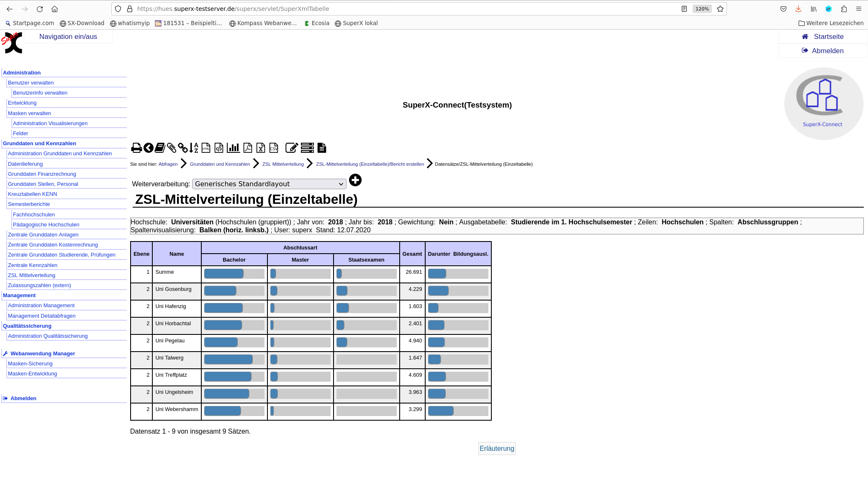Click the printer icon in the report toolbar
The width and height of the screenshot is (868, 478).
[x=136, y=148]
